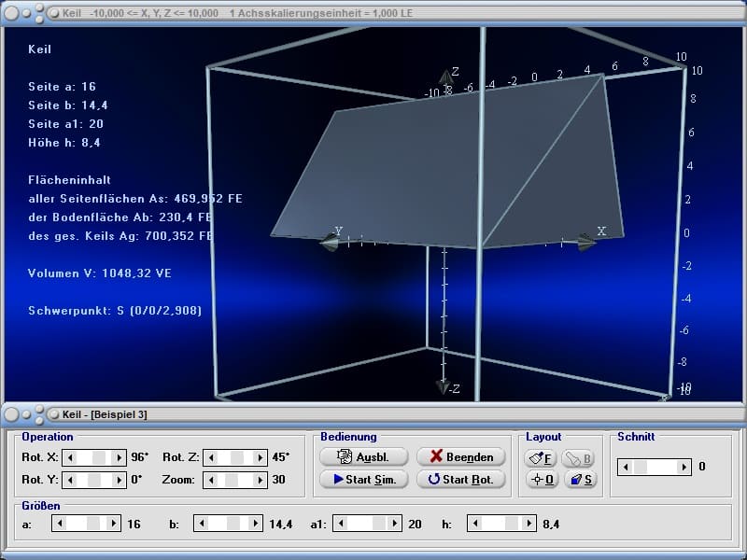Image resolution: width=747 pixels, height=560 pixels.
Task: Increase height h with right arrow
Action: point(529,524)
